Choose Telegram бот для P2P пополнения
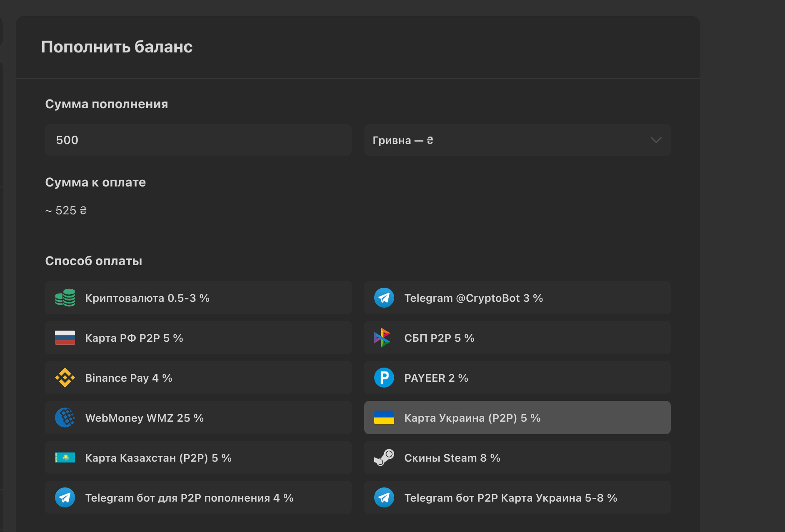Image resolution: width=785 pixels, height=532 pixels. pos(198,497)
